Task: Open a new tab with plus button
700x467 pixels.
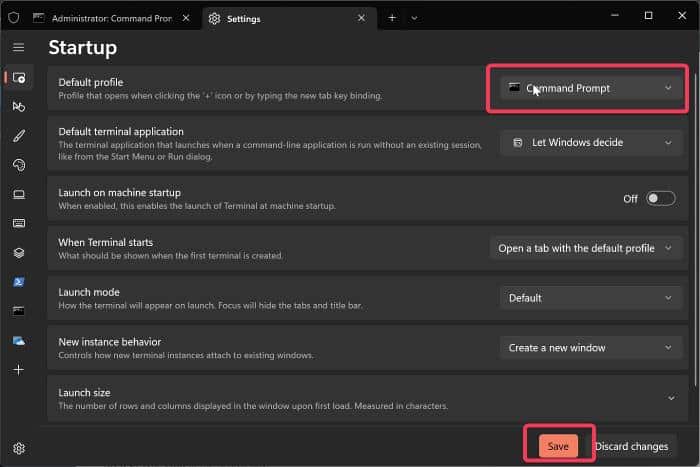Action: [392, 18]
